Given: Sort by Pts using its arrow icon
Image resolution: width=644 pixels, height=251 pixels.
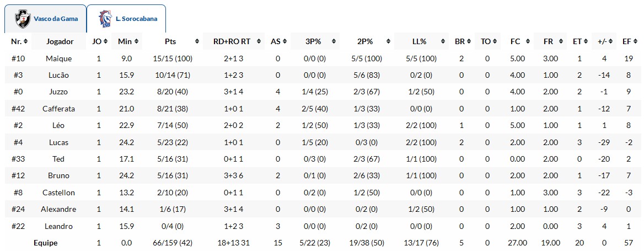Looking at the screenshot, I should [197, 41].
